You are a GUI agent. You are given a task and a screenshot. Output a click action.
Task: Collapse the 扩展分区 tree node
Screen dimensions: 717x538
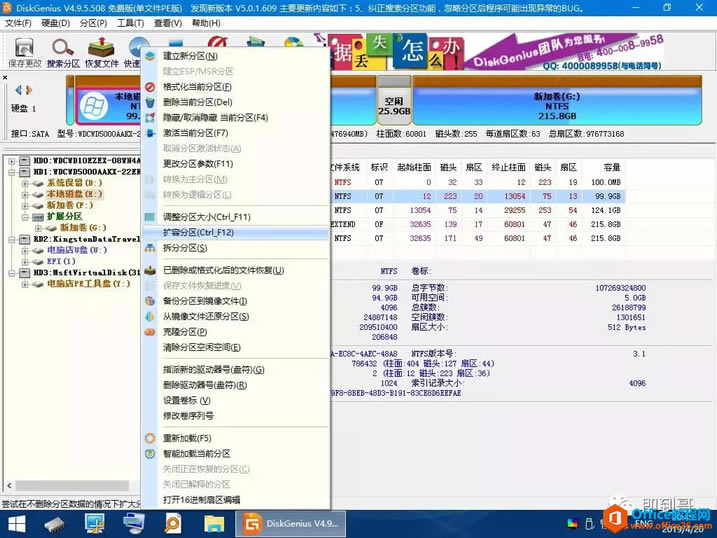(25, 217)
